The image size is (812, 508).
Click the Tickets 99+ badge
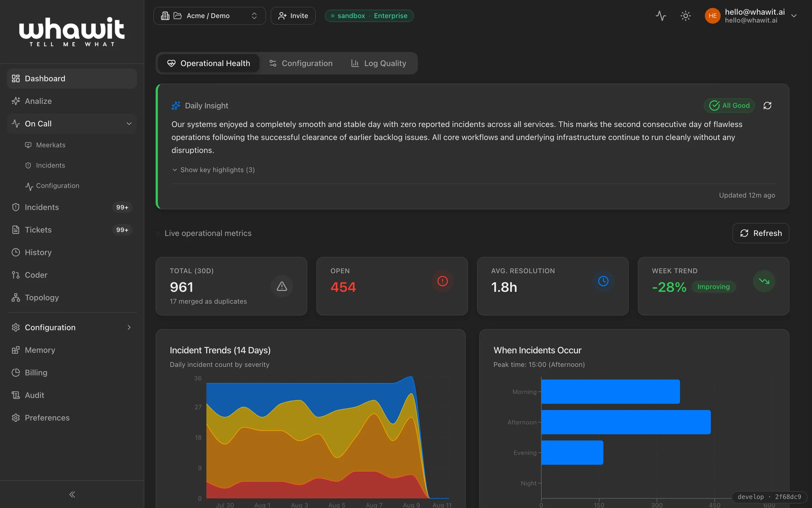122,230
